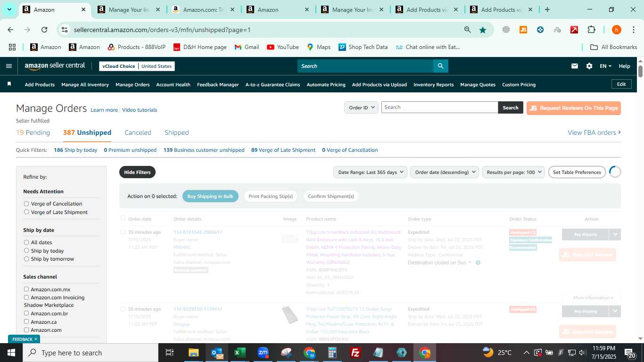
Task: Click the Hide Filters button
Action: click(137, 172)
